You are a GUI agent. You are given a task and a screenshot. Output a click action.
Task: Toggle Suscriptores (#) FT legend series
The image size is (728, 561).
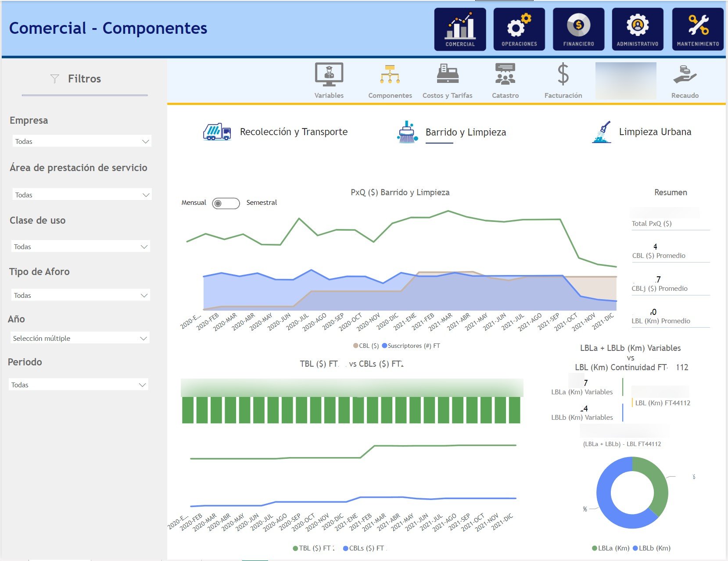[411, 346]
